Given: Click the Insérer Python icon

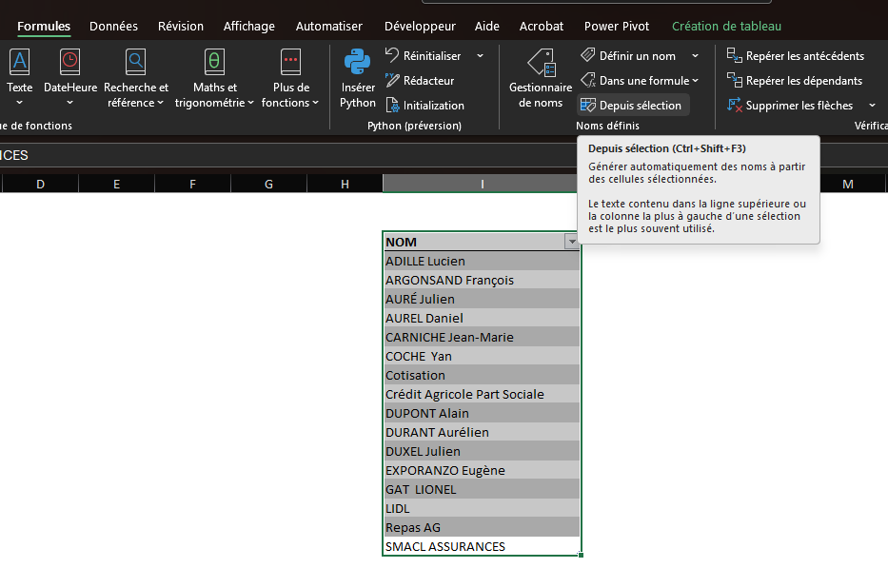Looking at the screenshot, I should (x=358, y=63).
